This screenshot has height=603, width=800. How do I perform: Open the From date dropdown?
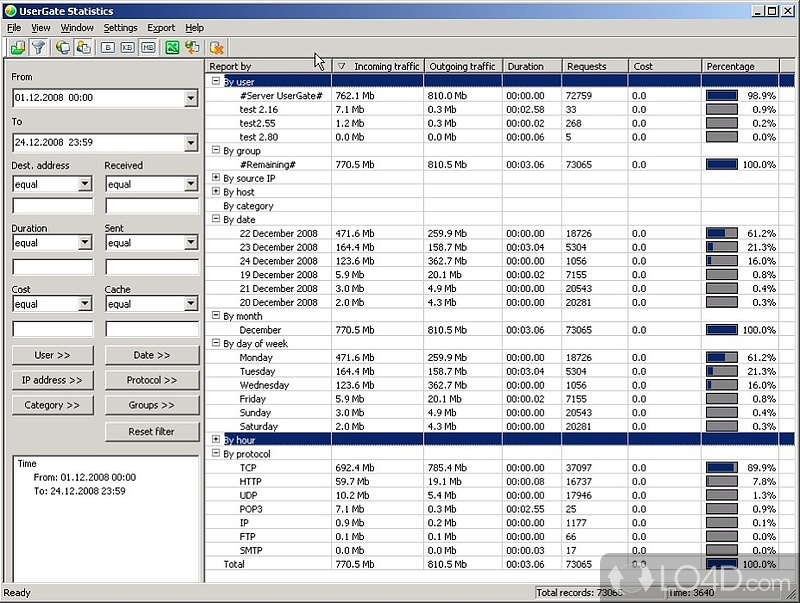(190, 98)
